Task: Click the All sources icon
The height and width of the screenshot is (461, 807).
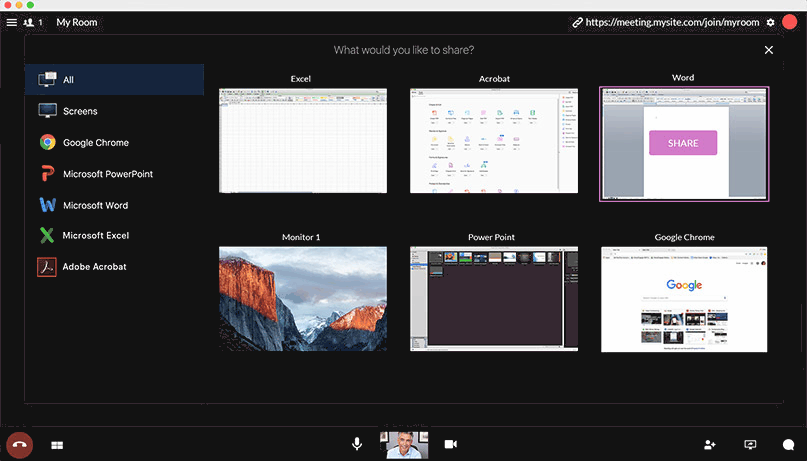Action: pos(47,79)
